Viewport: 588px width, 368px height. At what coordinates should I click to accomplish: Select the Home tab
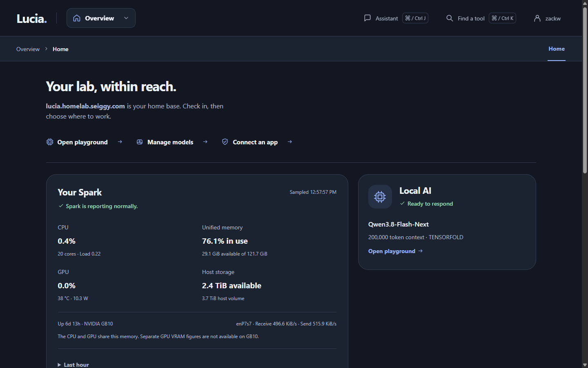point(557,49)
